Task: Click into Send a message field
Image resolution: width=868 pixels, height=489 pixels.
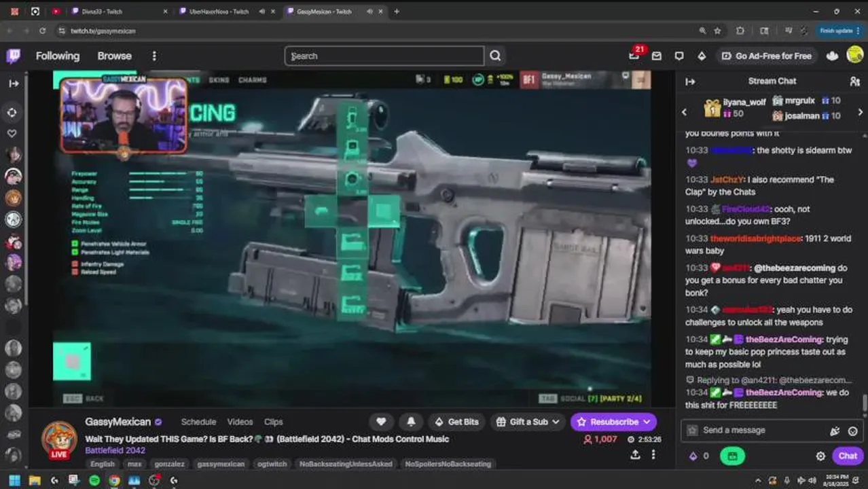Action: coord(760,431)
